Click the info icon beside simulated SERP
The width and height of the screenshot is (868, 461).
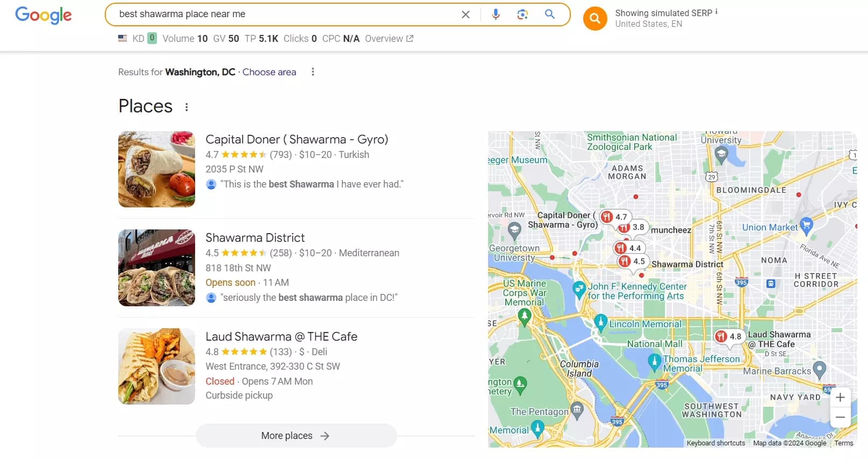pyautogui.click(x=716, y=11)
